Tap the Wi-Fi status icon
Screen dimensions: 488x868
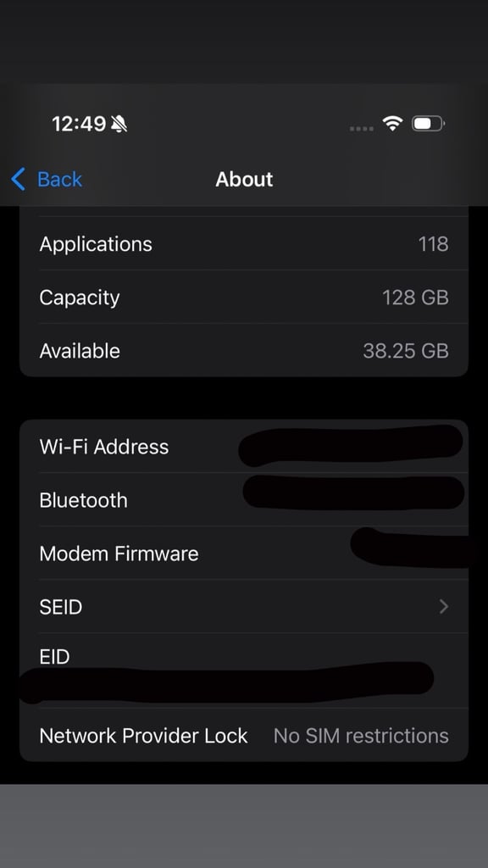point(392,124)
